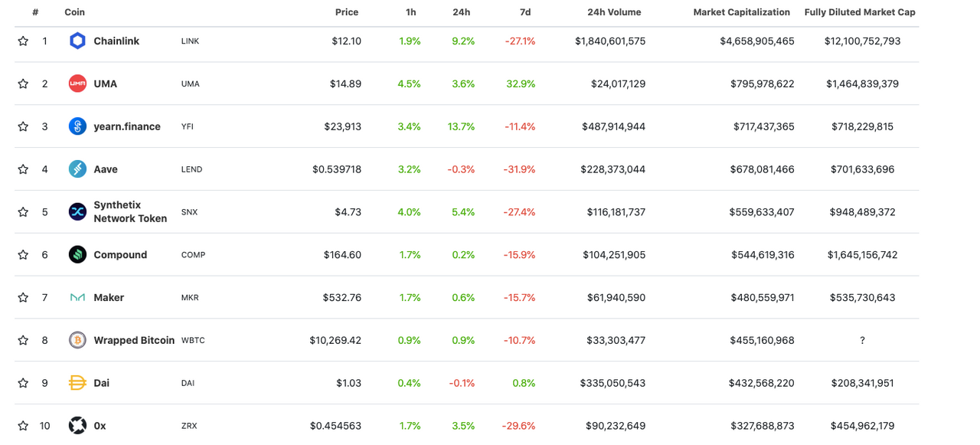Open the Aave coin name link

point(106,169)
